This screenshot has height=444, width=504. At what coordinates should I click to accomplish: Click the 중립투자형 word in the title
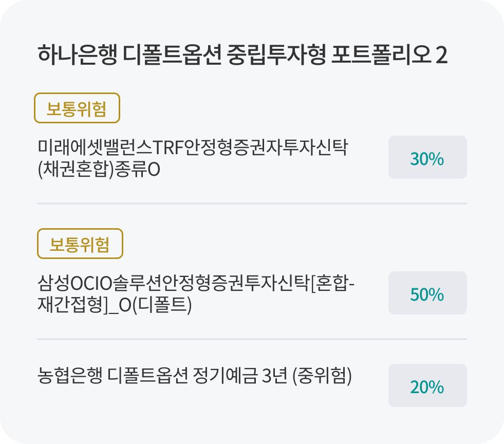point(275,55)
